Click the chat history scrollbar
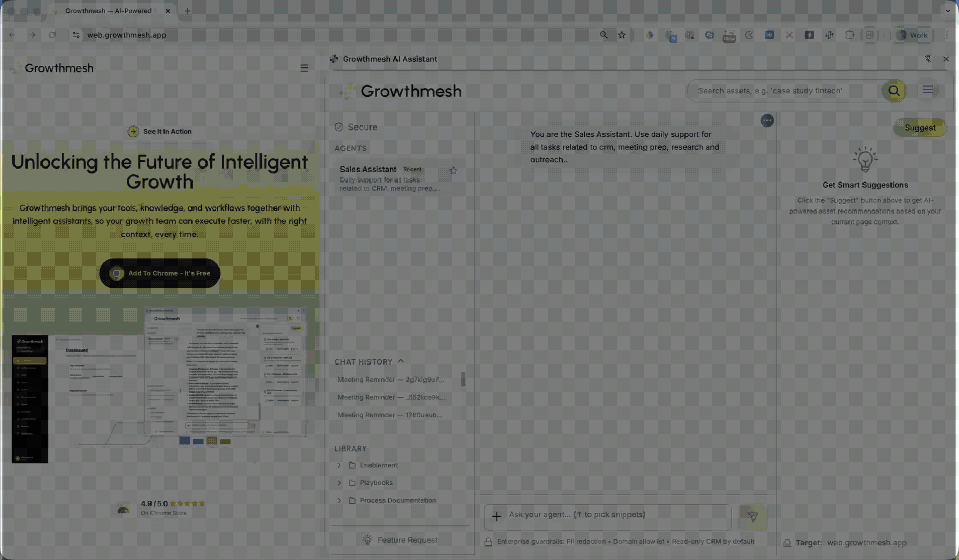This screenshot has width=959, height=560. (x=463, y=379)
